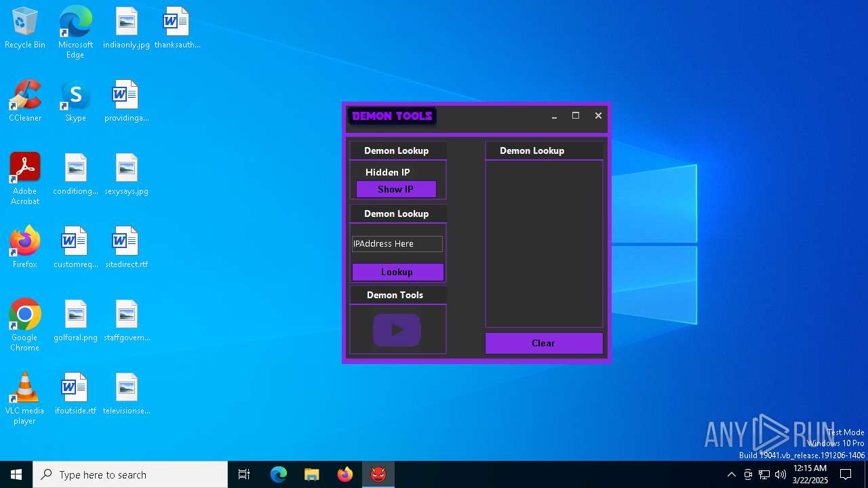Select the ifoutside.rtf desktop file

point(75,394)
